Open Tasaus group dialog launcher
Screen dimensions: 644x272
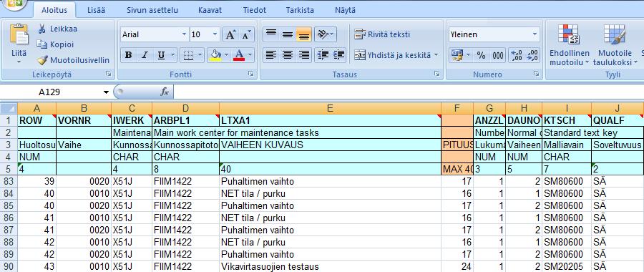[436, 74]
